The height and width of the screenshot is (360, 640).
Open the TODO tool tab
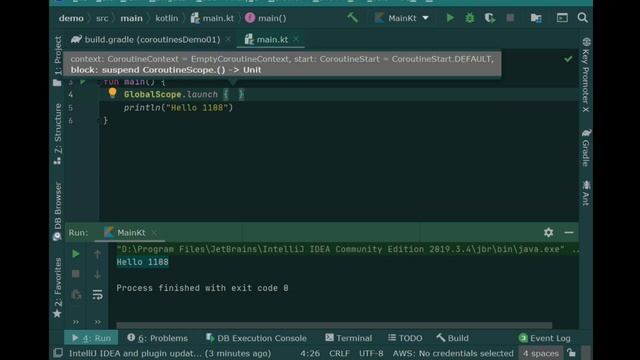tap(405, 338)
